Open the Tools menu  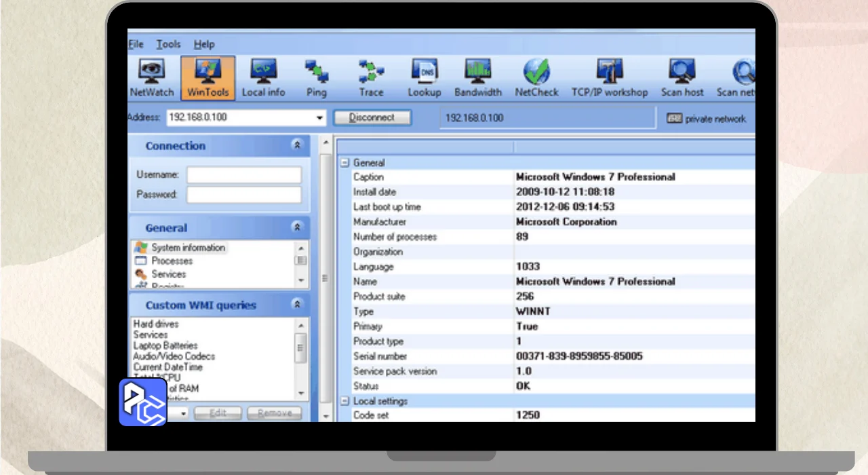(168, 44)
